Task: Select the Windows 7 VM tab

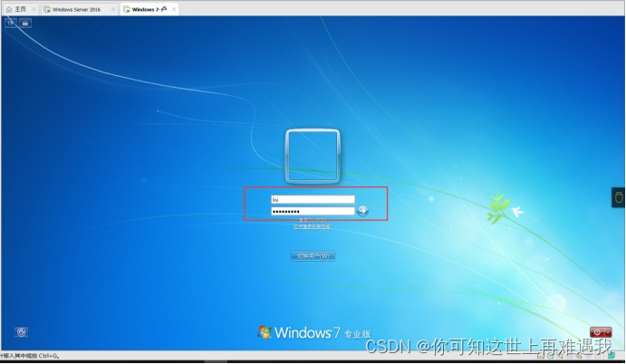Action: point(149,9)
